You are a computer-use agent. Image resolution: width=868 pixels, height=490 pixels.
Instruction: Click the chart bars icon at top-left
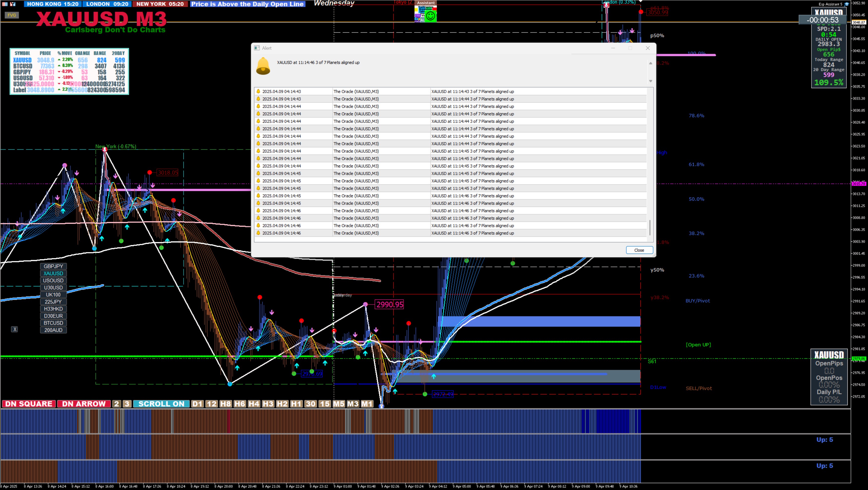[13, 4]
